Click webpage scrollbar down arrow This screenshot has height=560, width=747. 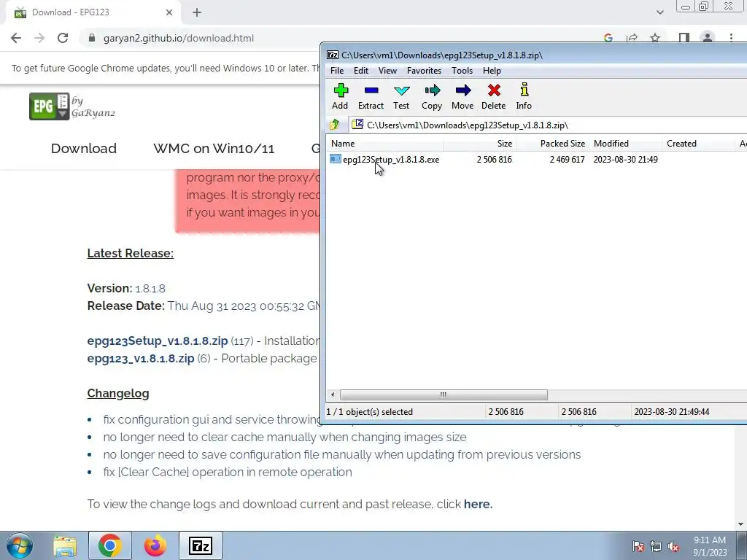click(741, 524)
